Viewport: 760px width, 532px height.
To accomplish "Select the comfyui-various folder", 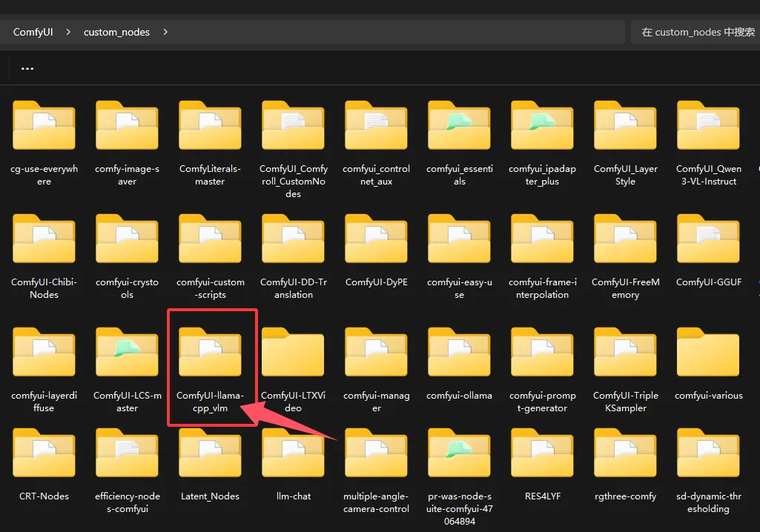I will [709, 352].
